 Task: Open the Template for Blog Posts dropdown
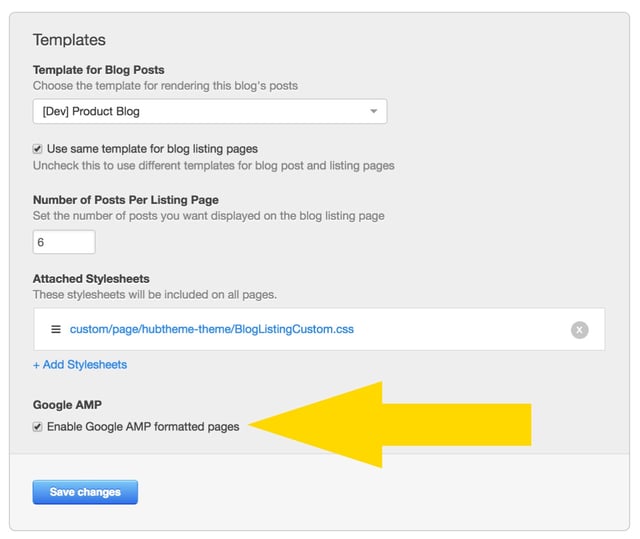tap(210, 111)
